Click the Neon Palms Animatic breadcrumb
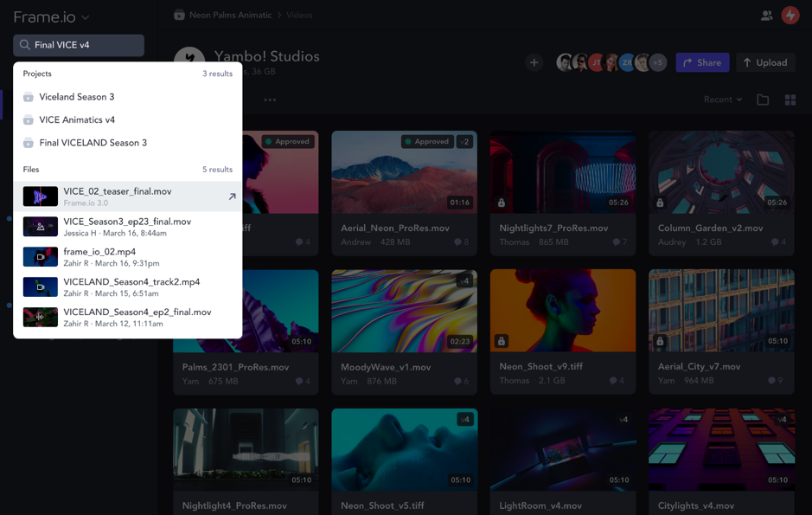This screenshot has height=515, width=812. point(230,15)
